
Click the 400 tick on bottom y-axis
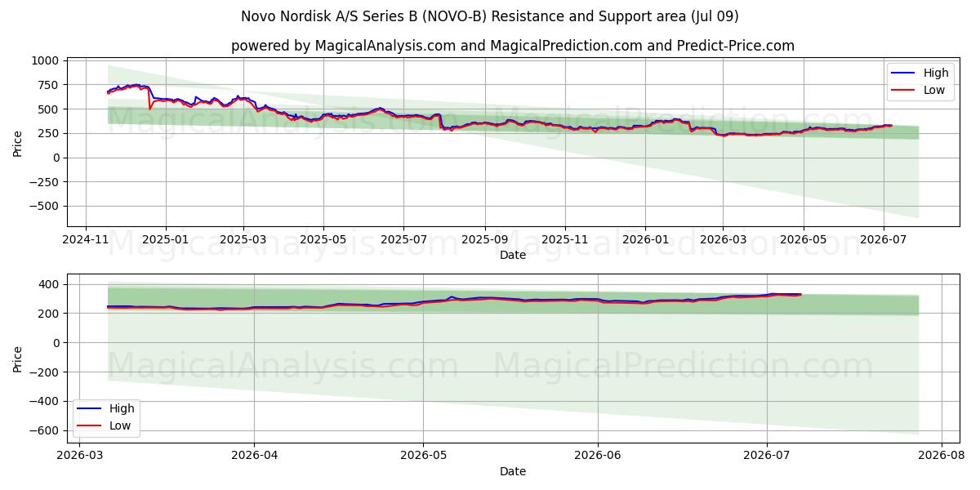coord(49,284)
